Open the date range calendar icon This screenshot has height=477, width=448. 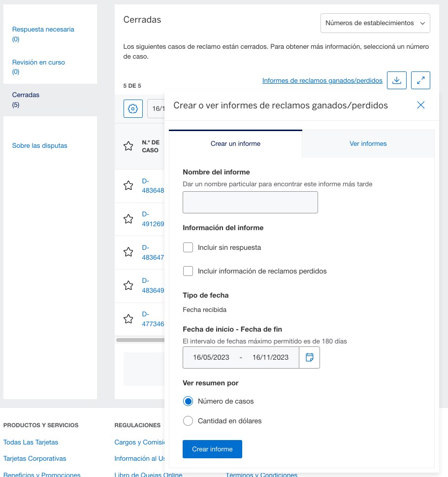(310, 358)
